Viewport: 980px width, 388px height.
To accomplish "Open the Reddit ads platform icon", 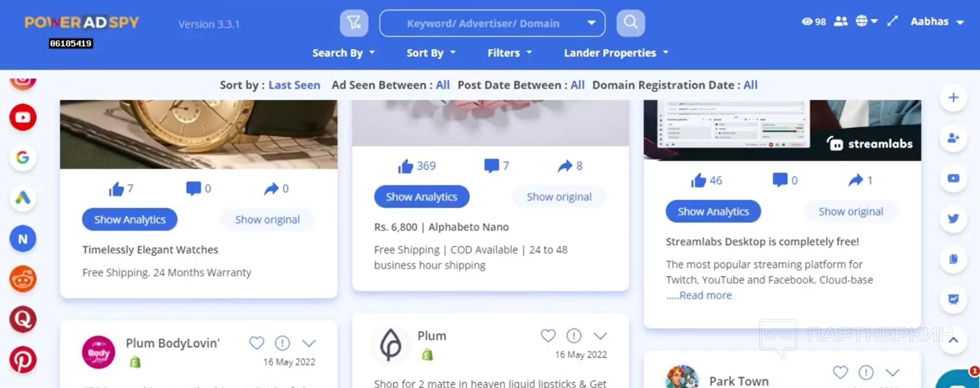I will coord(23,279).
